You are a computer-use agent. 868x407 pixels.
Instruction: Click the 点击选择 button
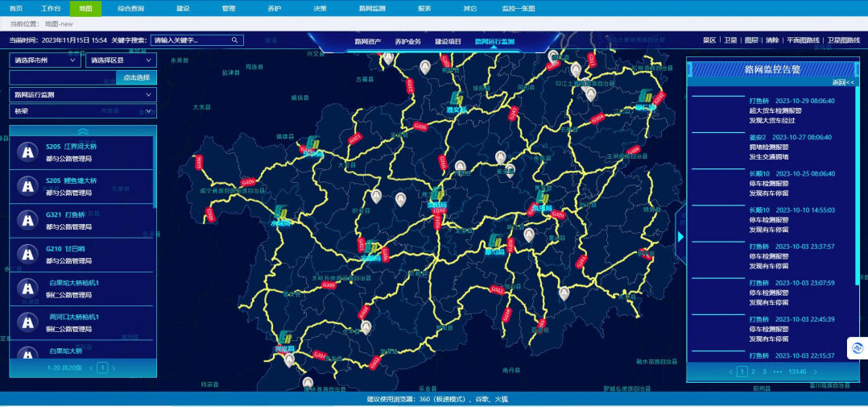point(137,77)
